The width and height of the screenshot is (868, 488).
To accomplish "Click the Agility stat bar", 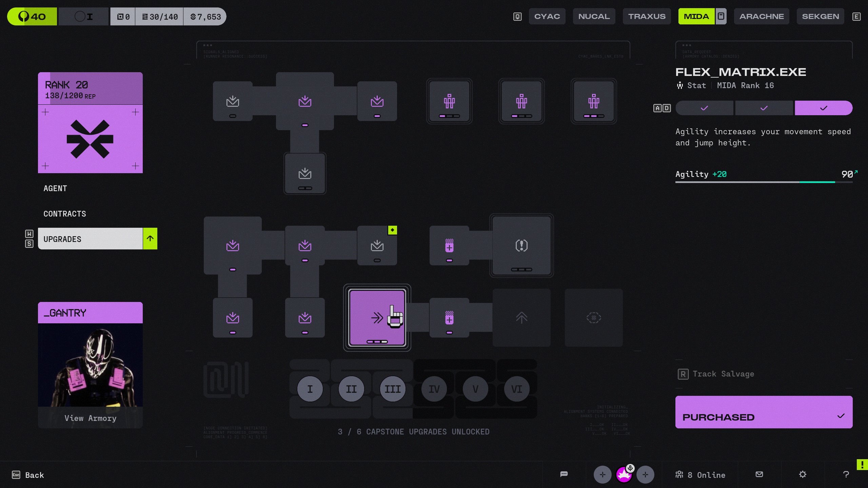I will [x=764, y=182].
